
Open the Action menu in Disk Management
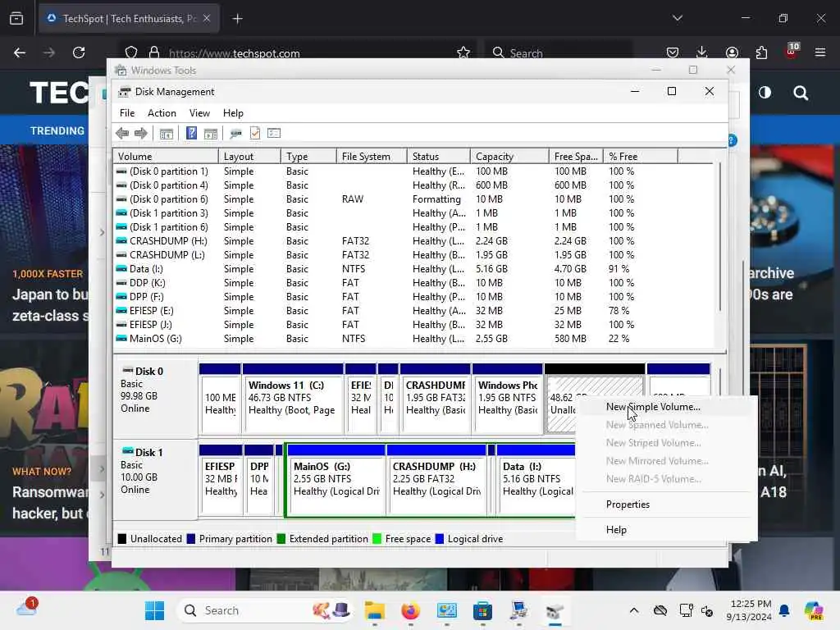(162, 113)
